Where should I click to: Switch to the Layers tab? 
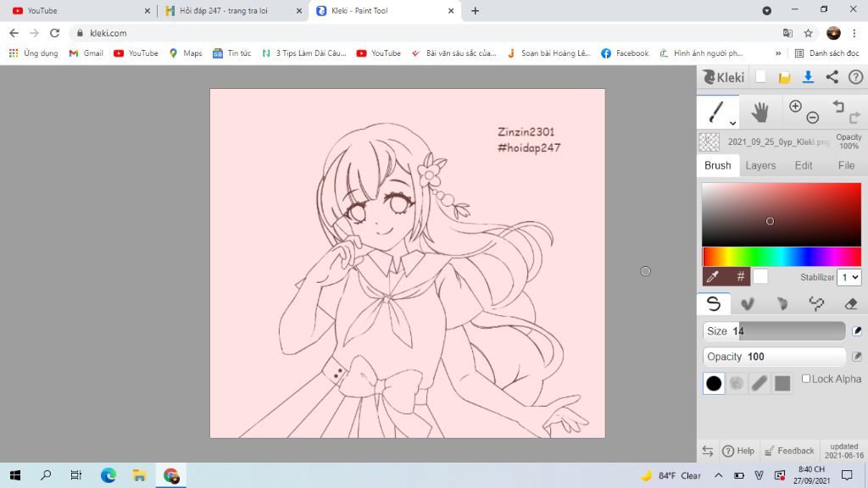[x=760, y=165]
